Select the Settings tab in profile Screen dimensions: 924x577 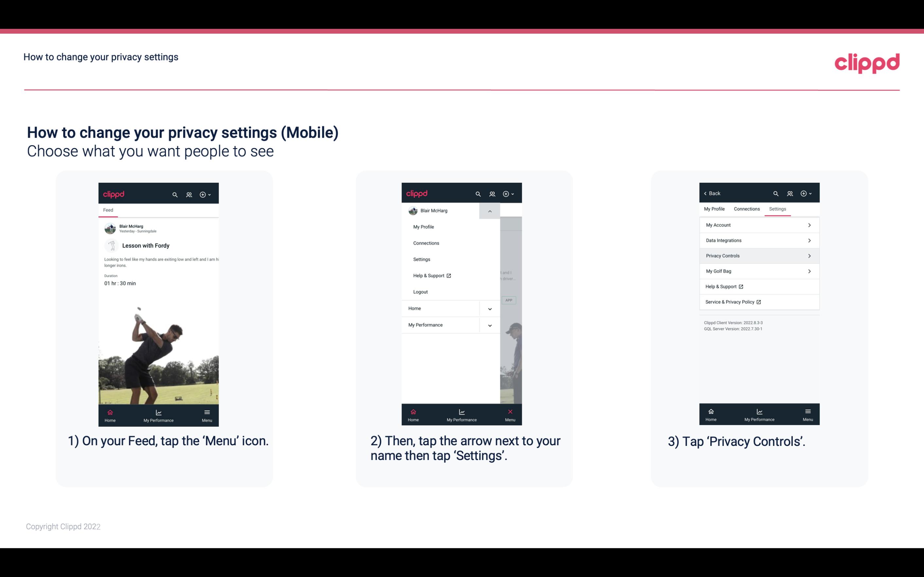click(777, 209)
